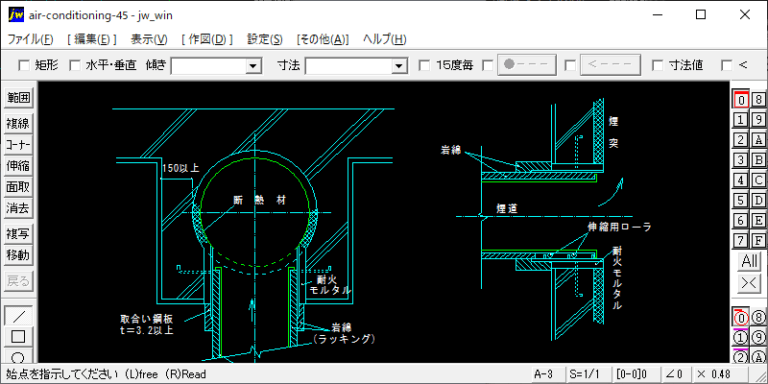Enable the 寸法値 checkbox
This screenshot has width=768, height=384.
click(x=658, y=65)
